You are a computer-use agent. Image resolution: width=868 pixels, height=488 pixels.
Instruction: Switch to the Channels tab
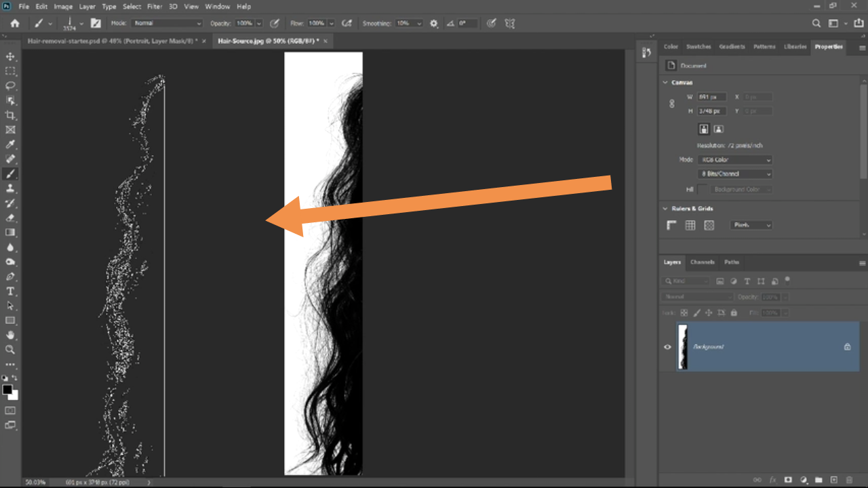(x=702, y=262)
